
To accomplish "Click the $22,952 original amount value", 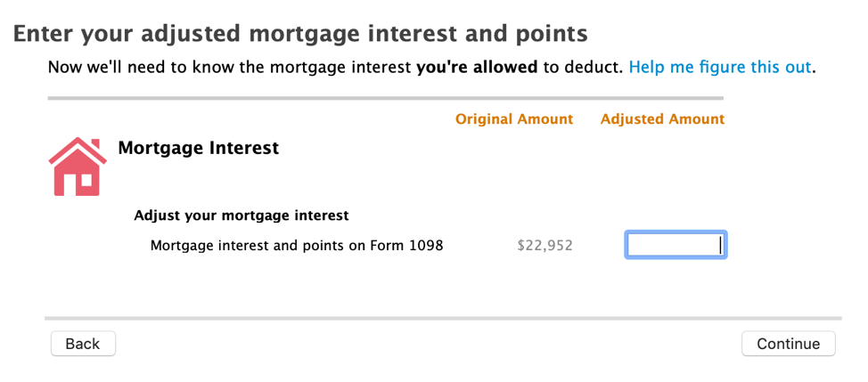I will point(545,246).
